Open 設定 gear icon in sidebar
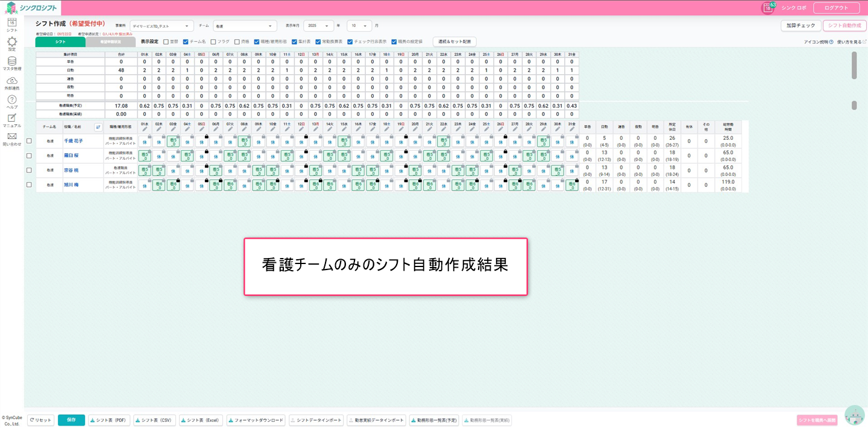Viewport: 868px width, 428px height. 11,42
